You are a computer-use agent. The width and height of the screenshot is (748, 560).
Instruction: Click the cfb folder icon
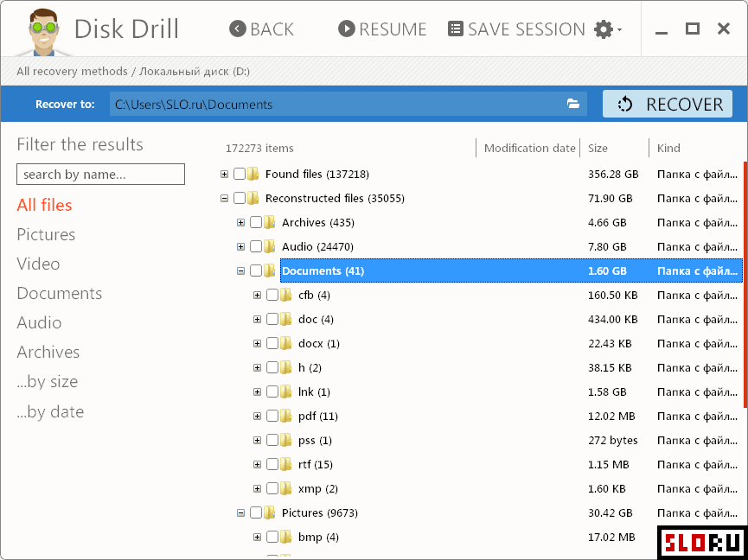[285, 295]
